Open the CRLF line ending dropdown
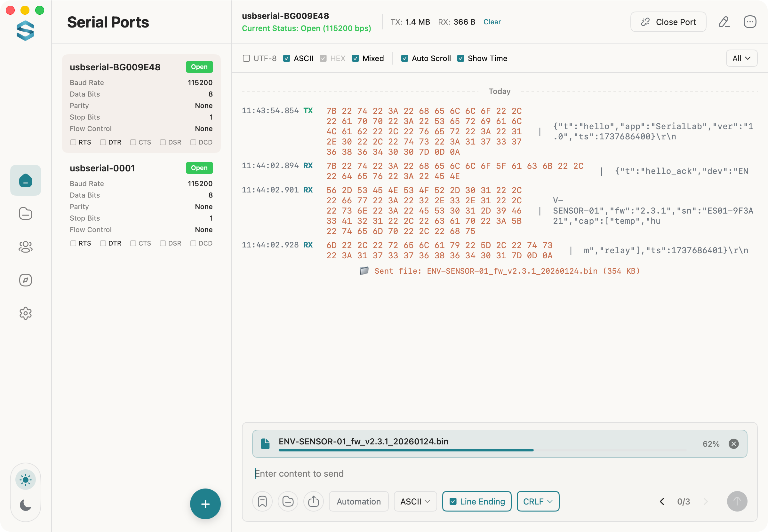The height and width of the screenshot is (532, 768). [x=538, y=501]
